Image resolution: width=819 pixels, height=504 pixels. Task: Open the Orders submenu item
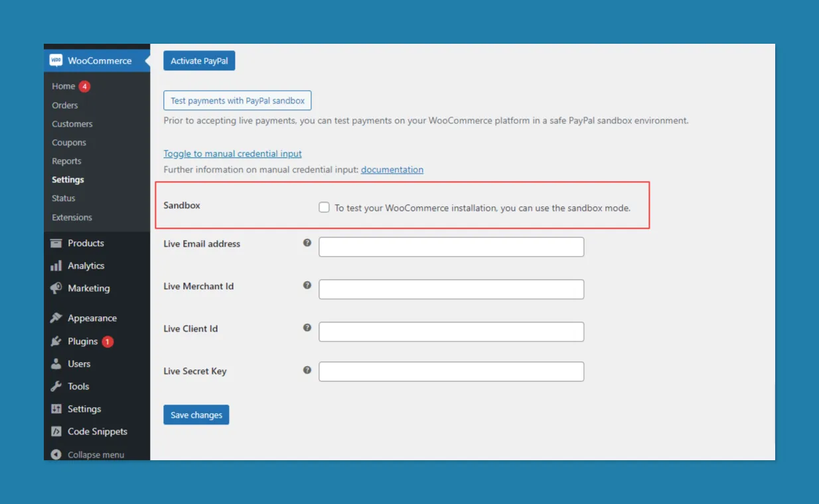pyautogui.click(x=65, y=105)
